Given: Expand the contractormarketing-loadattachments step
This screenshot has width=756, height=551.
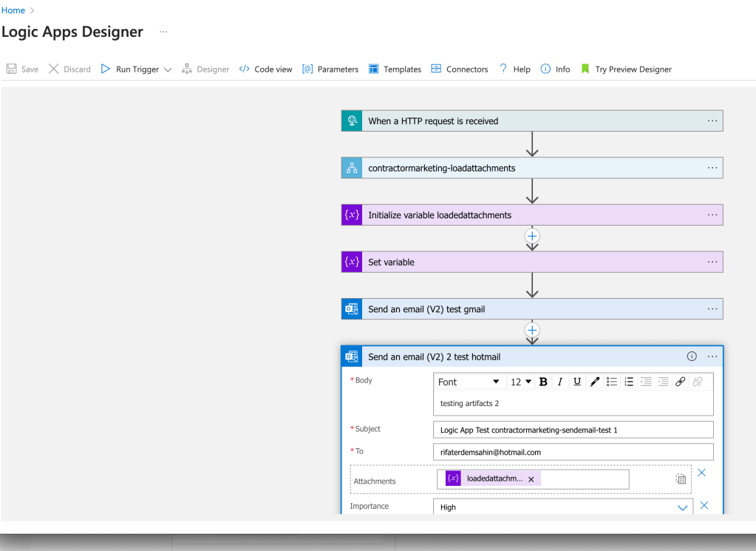Looking at the screenshot, I should [532, 168].
